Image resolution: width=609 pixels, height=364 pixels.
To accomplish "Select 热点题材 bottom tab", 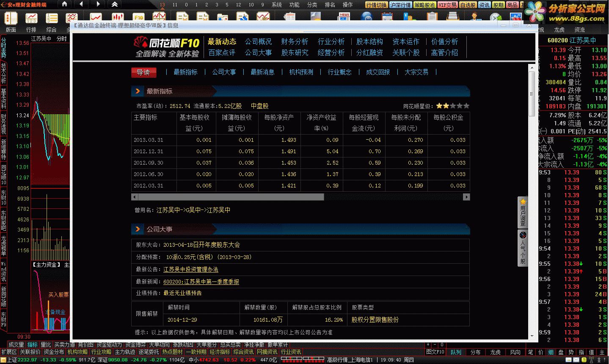I will pyautogui.click(x=172, y=352).
